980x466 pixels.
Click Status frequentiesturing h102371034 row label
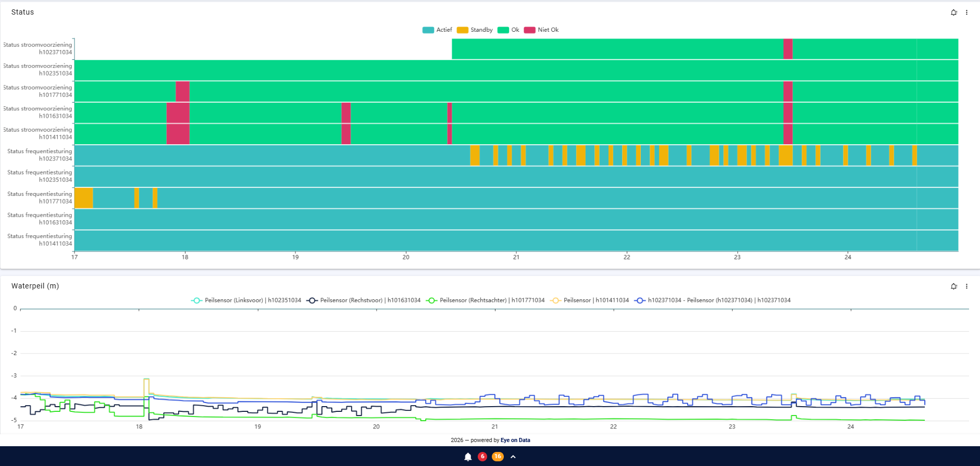[40, 155]
